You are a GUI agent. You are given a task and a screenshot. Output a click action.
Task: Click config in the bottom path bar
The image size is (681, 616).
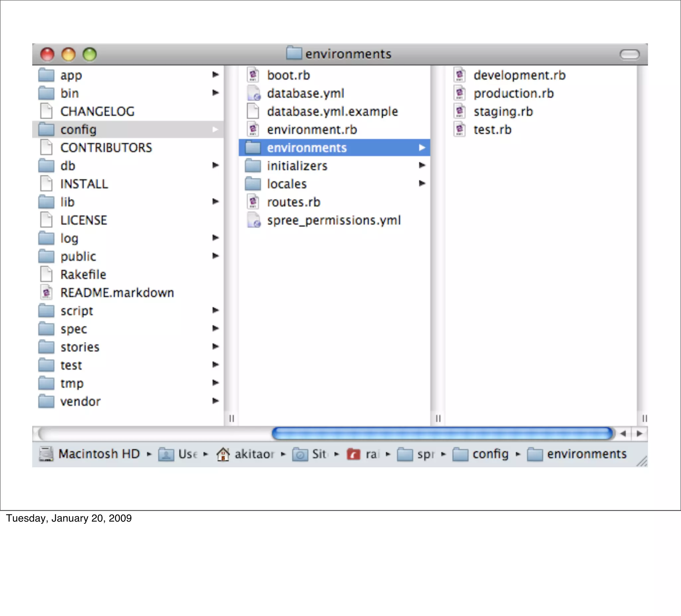click(x=490, y=454)
